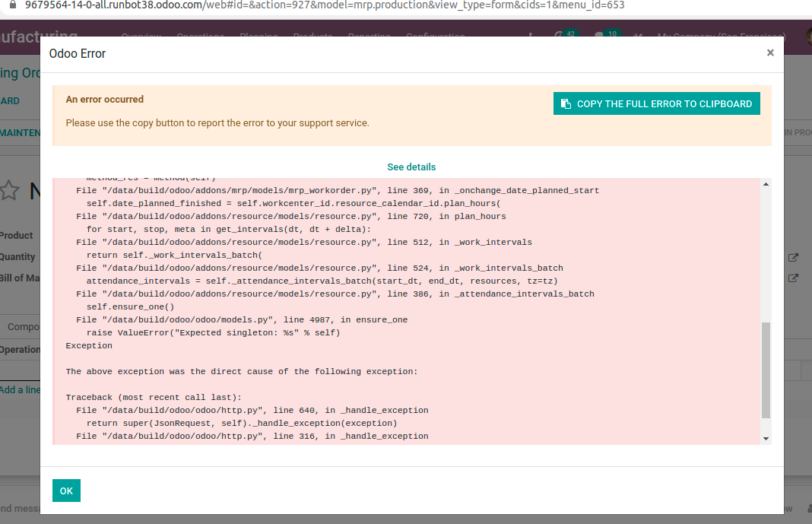This screenshot has width=812, height=524.
Task: Click the lone 'Exception' line
Action: [x=89, y=346]
